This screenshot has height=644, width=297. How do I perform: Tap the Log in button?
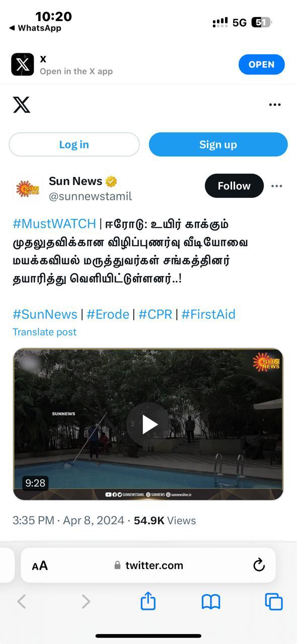pyautogui.click(x=74, y=144)
